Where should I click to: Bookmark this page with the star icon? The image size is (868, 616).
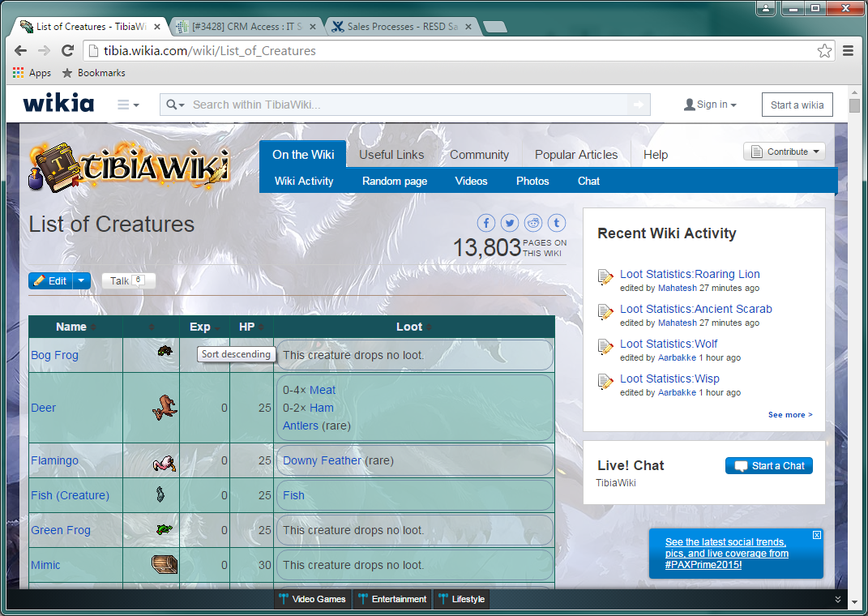[x=824, y=51]
